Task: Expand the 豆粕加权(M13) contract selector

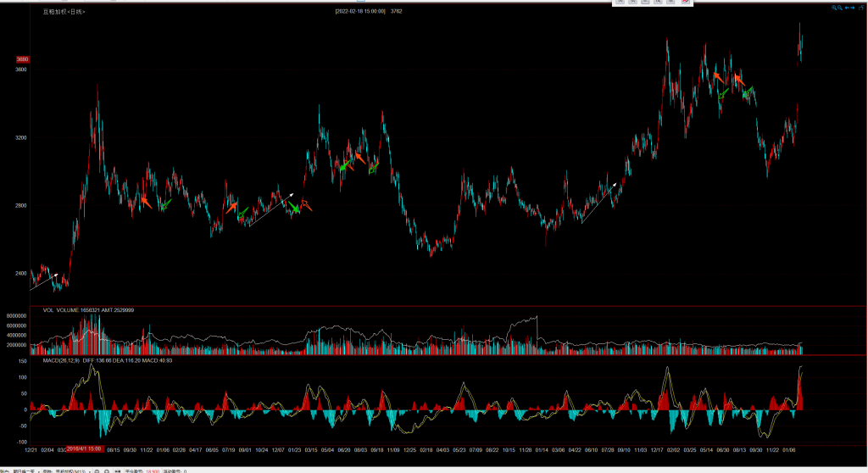Action: tap(74, 470)
